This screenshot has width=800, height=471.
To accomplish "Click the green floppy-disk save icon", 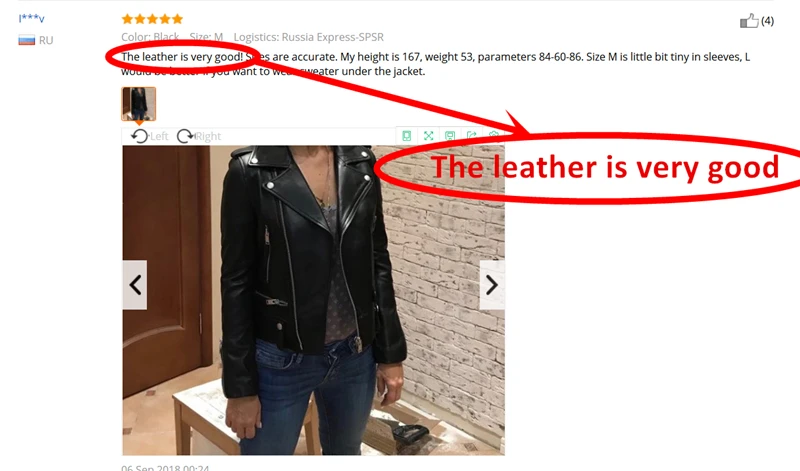I will [x=450, y=136].
